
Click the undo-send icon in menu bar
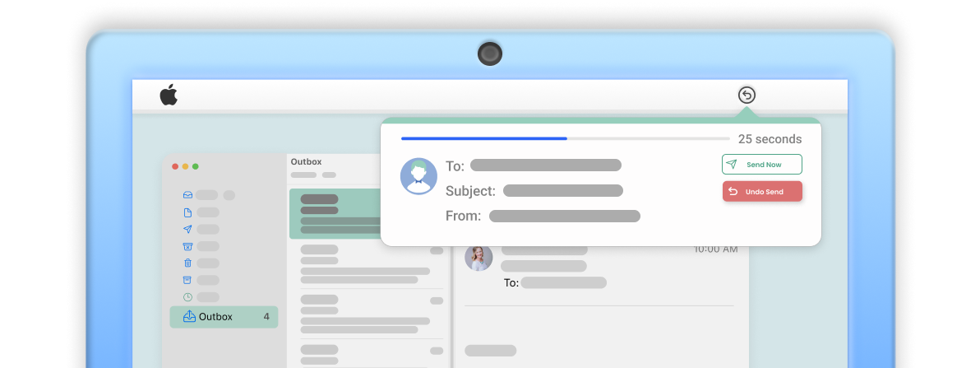pyautogui.click(x=747, y=95)
